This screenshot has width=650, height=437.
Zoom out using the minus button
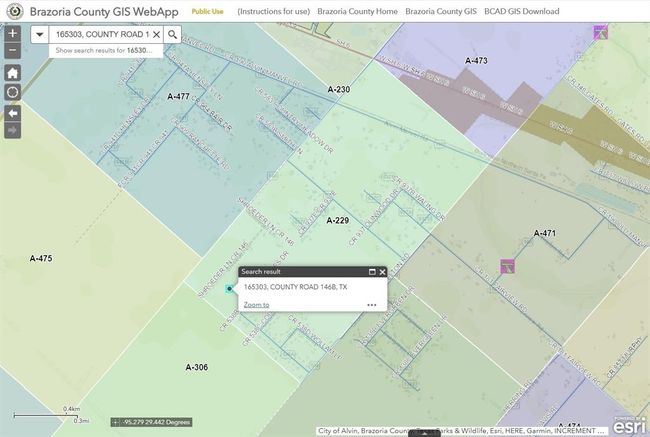12,49
